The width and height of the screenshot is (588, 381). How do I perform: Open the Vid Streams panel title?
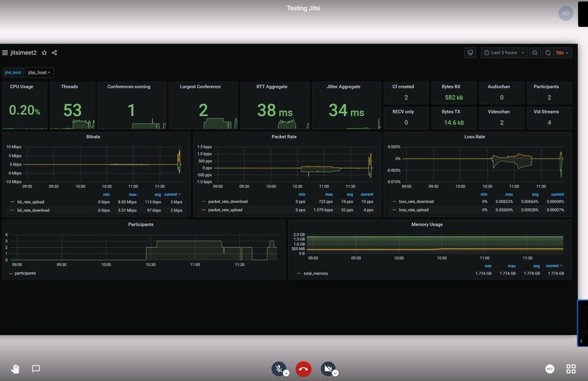[546, 112]
